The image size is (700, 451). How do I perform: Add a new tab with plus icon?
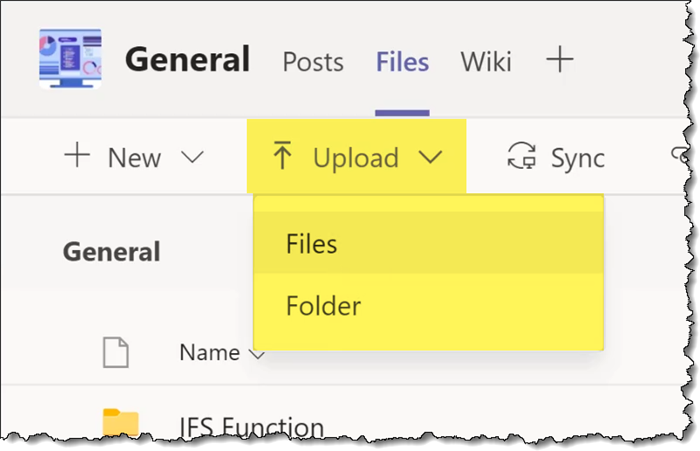pos(559,61)
